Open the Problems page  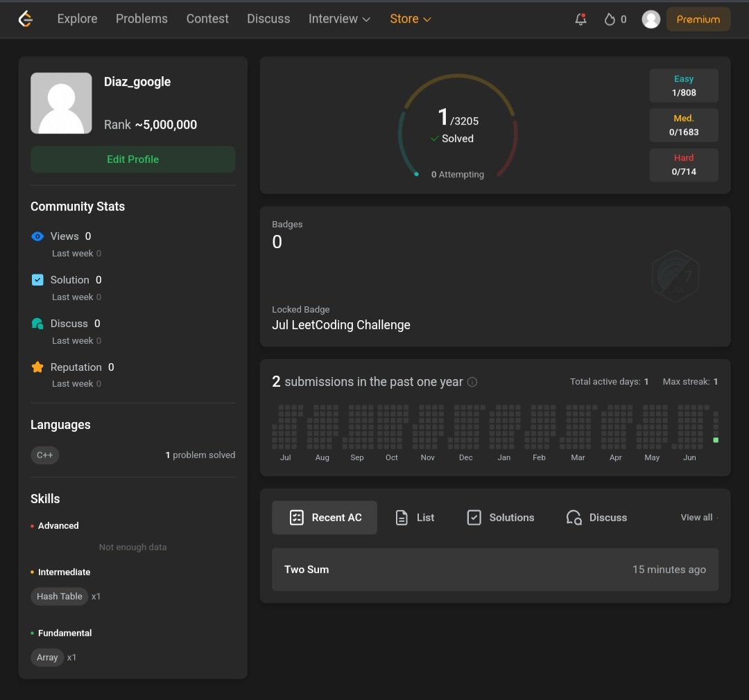click(141, 19)
